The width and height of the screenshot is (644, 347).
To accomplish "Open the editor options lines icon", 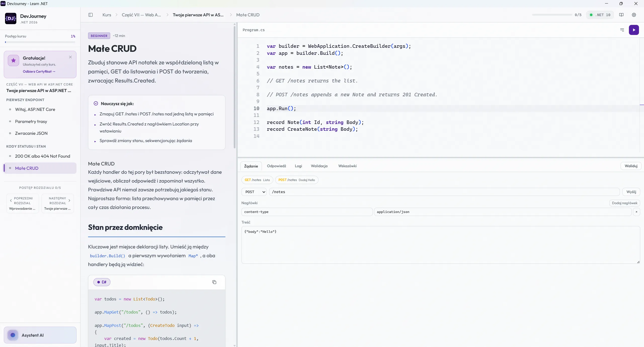I will click(x=622, y=30).
